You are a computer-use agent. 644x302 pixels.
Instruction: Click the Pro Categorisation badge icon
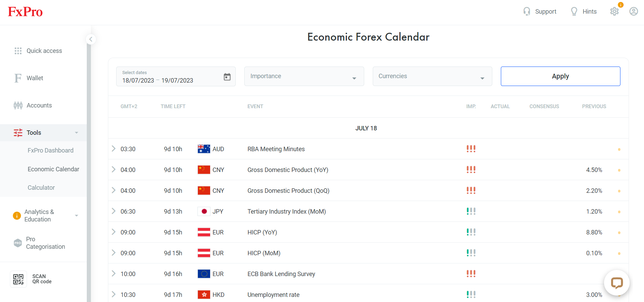point(18,243)
